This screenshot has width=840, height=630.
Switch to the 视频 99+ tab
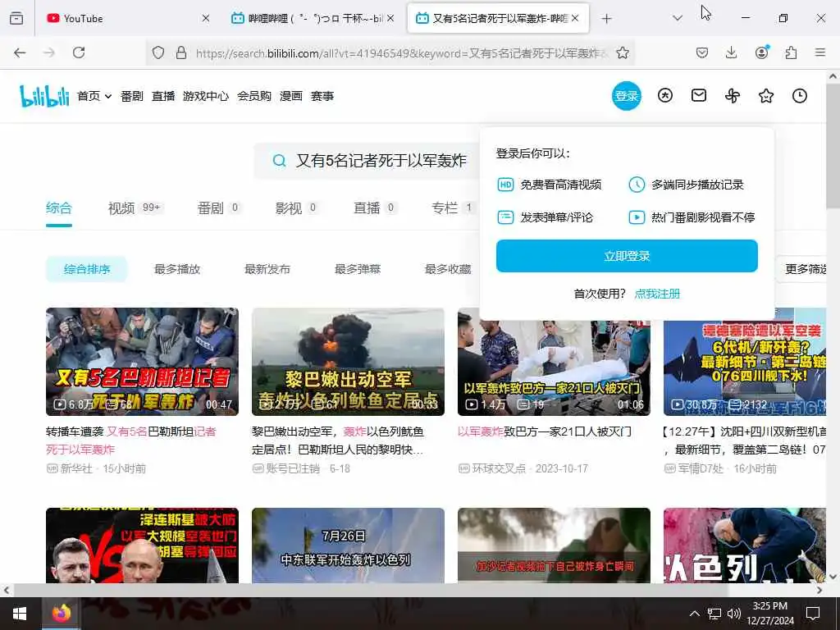click(135, 208)
